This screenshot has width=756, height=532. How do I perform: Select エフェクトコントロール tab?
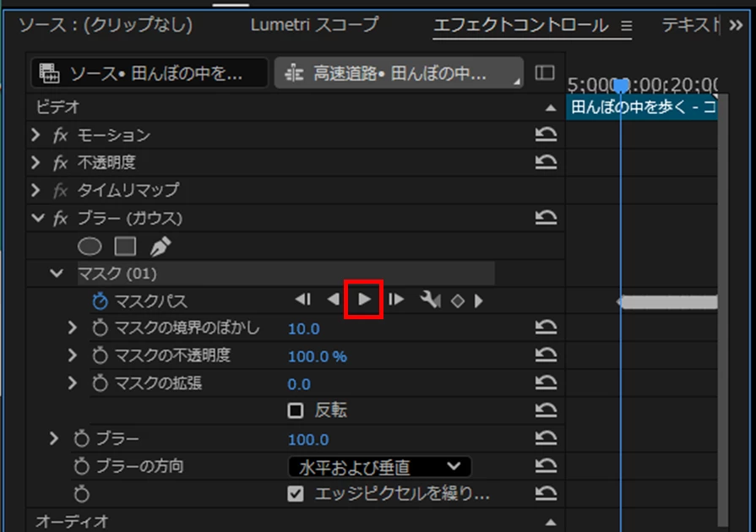[x=520, y=24]
